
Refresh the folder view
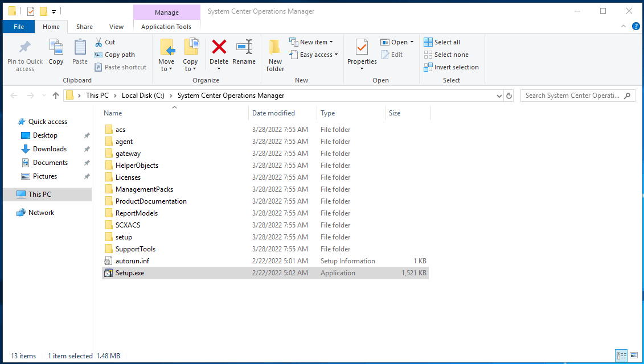pyautogui.click(x=508, y=95)
